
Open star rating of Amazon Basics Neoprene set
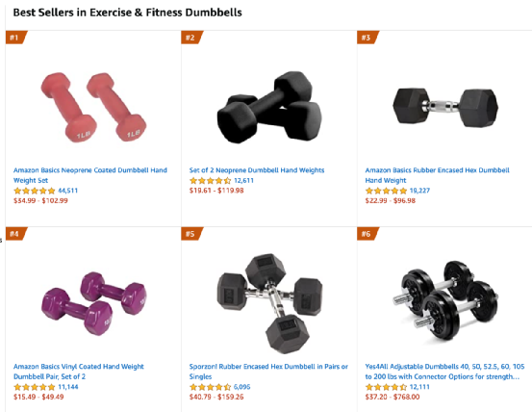[x=35, y=191]
